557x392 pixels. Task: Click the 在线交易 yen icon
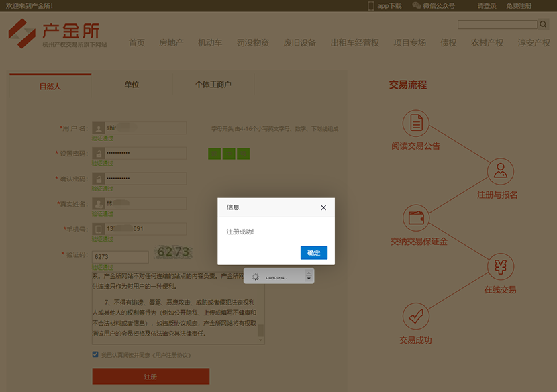500,266
